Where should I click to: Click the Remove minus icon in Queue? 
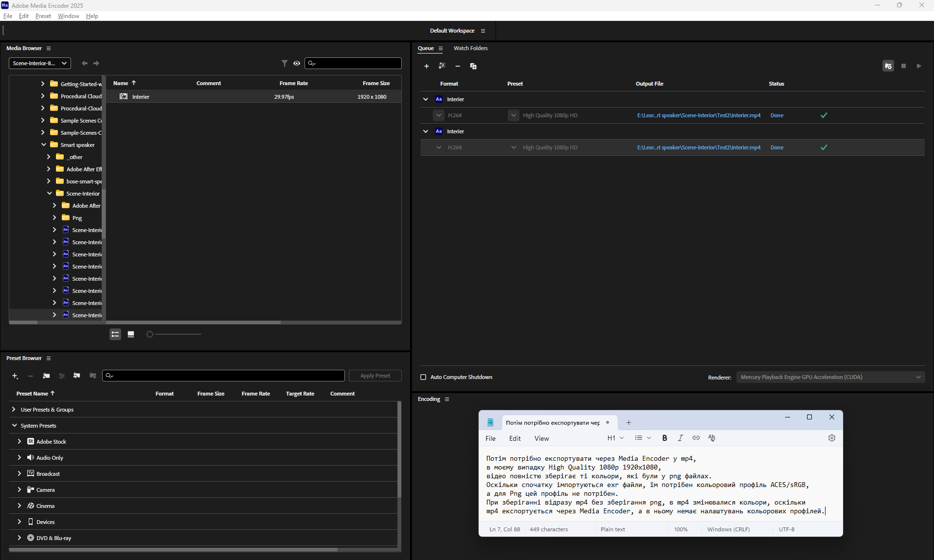click(458, 66)
